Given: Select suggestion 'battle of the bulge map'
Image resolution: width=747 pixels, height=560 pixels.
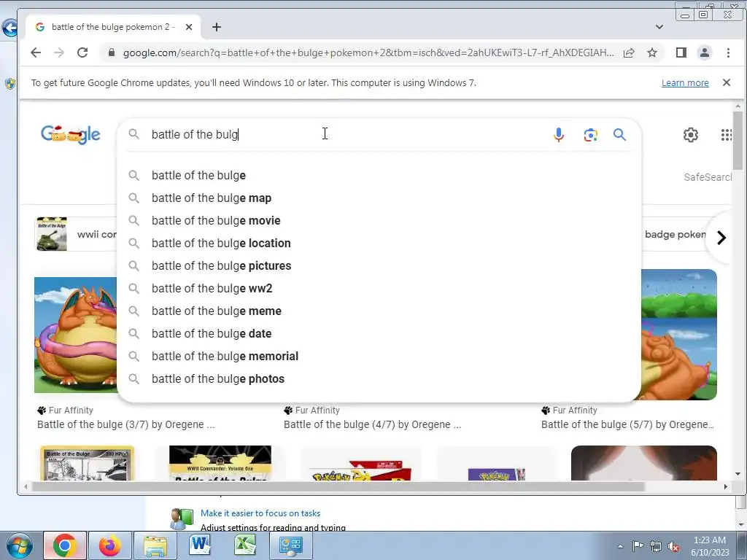Looking at the screenshot, I should (x=379, y=198).
